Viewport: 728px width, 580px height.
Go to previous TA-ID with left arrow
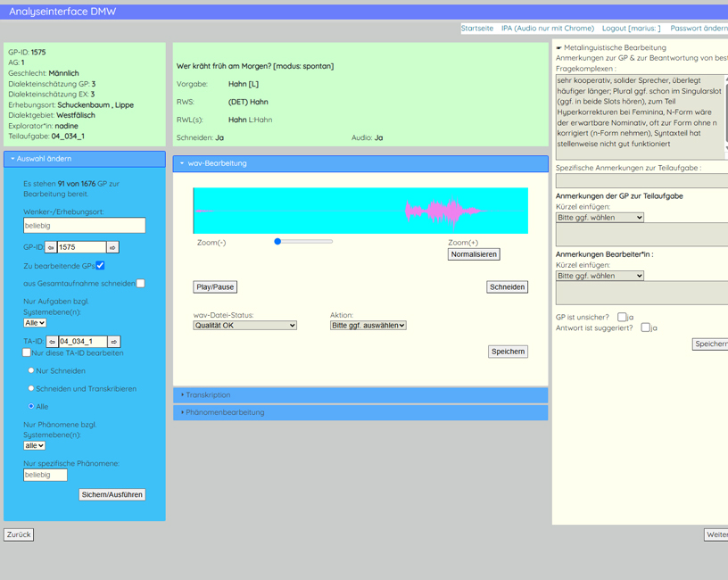(x=52, y=342)
